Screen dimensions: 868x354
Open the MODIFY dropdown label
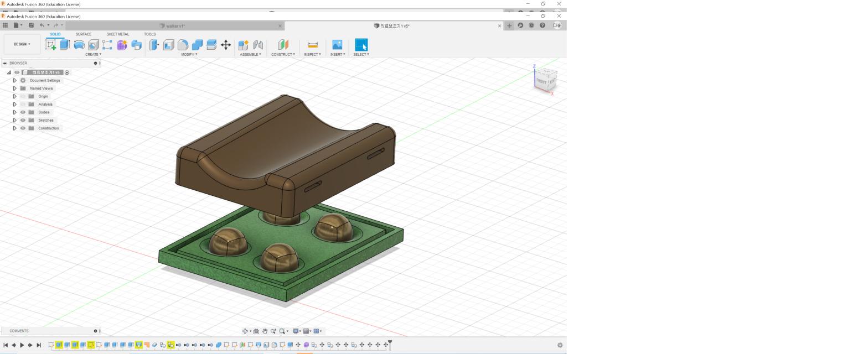click(189, 54)
